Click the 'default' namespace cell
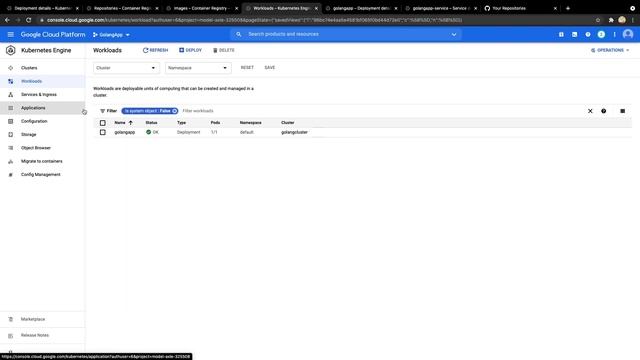 (x=247, y=132)
